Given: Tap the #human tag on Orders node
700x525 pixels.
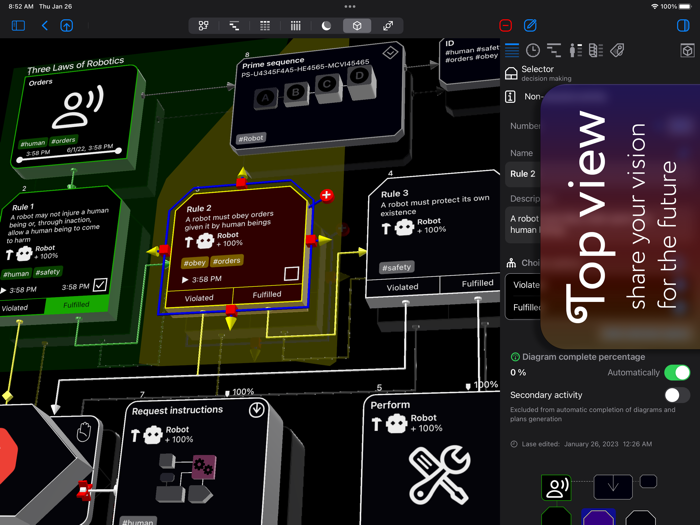Looking at the screenshot, I should click(33, 143).
